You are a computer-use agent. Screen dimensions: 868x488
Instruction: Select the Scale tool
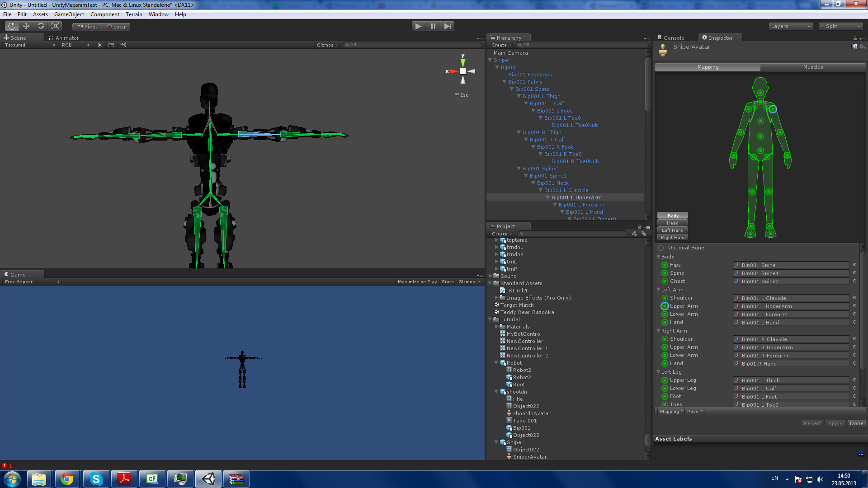click(x=55, y=26)
